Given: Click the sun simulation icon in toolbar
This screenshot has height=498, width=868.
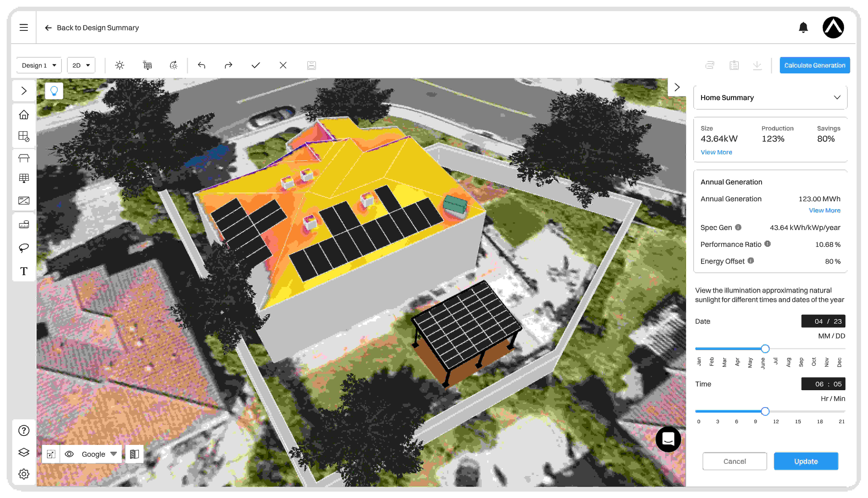Looking at the screenshot, I should tap(119, 65).
